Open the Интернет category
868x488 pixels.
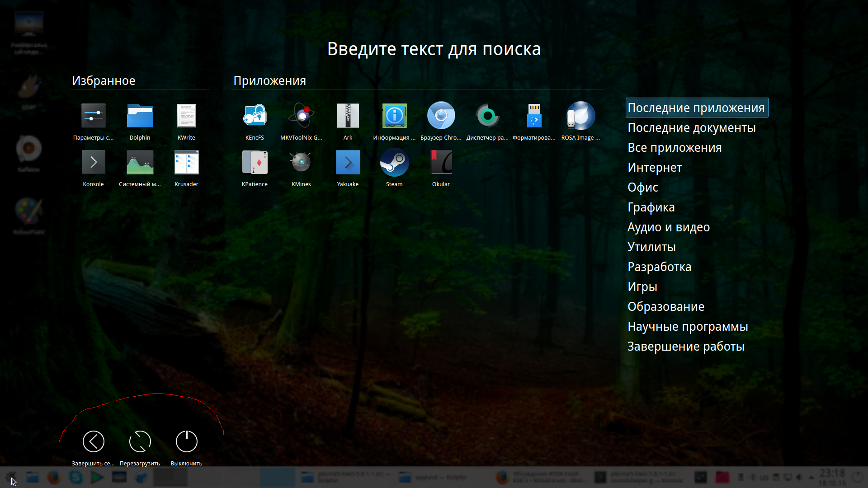tap(655, 168)
